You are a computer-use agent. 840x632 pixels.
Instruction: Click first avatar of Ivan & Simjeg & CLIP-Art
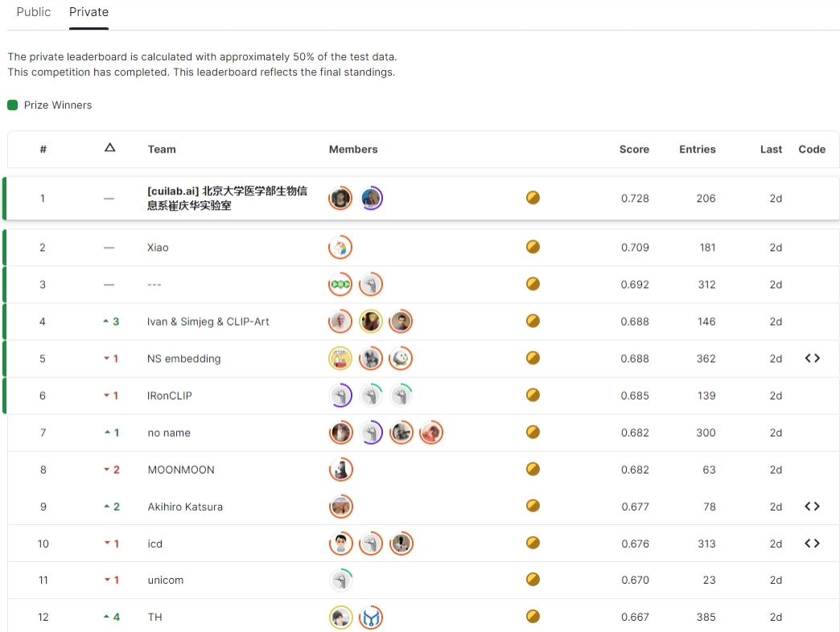[340, 322]
